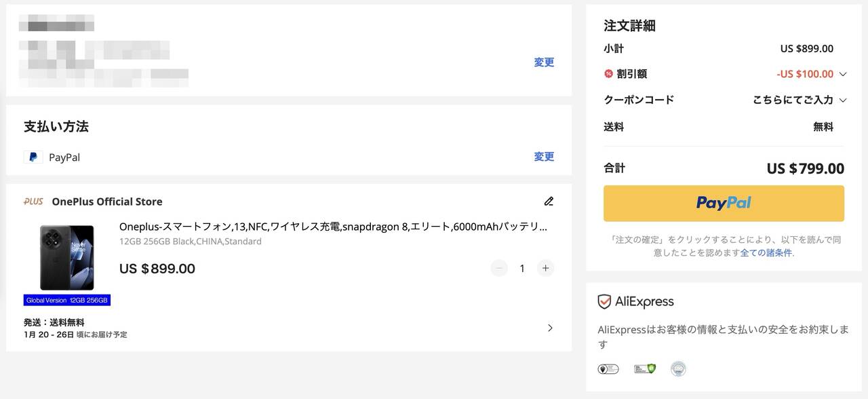Open the Oneplus smartphone product title
The height and width of the screenshot is (399, 868).
coord(332,227)
